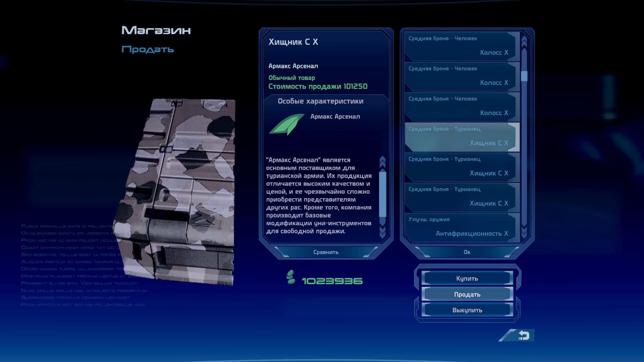Select the third Колосс X list item
644x362 pixels.
point(462,107)
